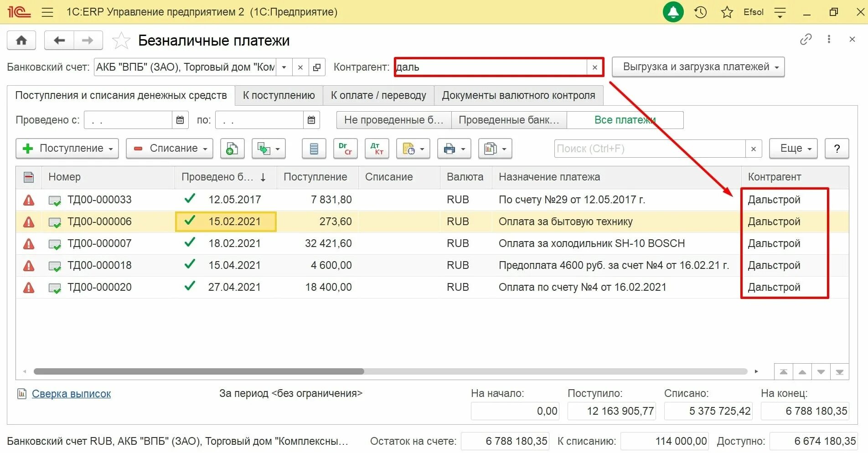Open the Поступление creation menu

coord(67,149)
